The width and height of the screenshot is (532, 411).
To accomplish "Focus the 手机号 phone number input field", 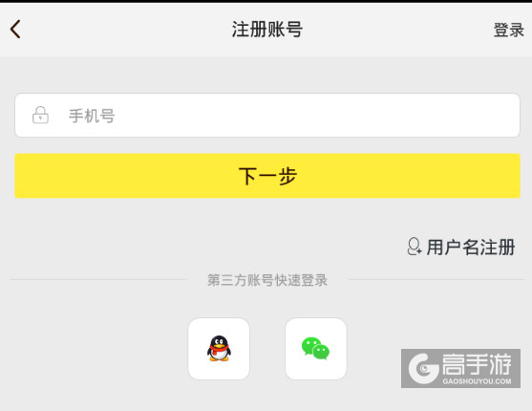I will click(267, 115).
